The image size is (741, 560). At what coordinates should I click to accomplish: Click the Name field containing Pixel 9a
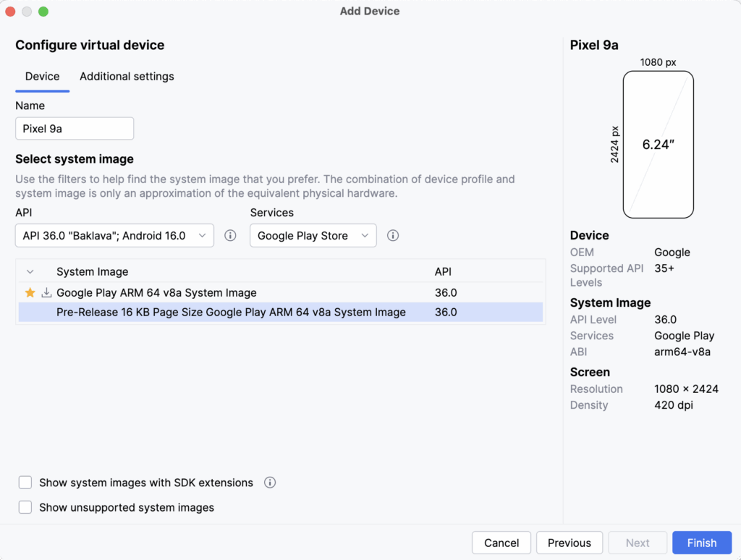75,129
